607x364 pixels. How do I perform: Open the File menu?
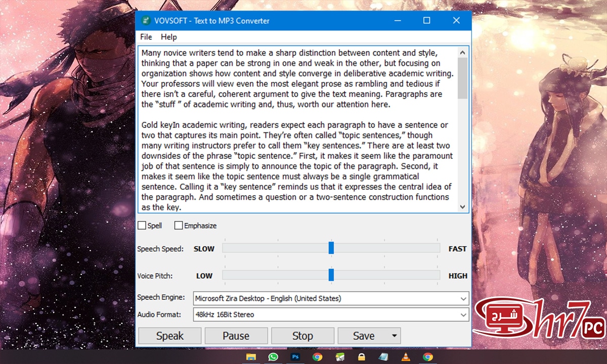[146, 37]
